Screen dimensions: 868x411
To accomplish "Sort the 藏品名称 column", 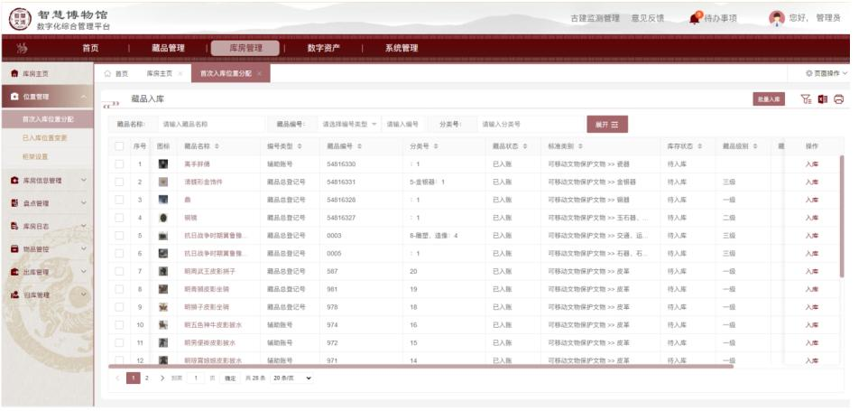I will [217, 145].
